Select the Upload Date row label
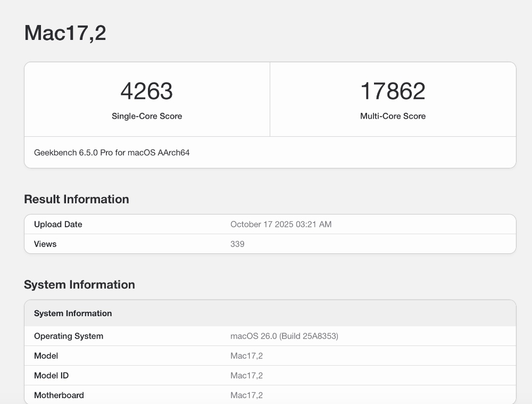This screenshot has width=532, height=404. (58, 225)
